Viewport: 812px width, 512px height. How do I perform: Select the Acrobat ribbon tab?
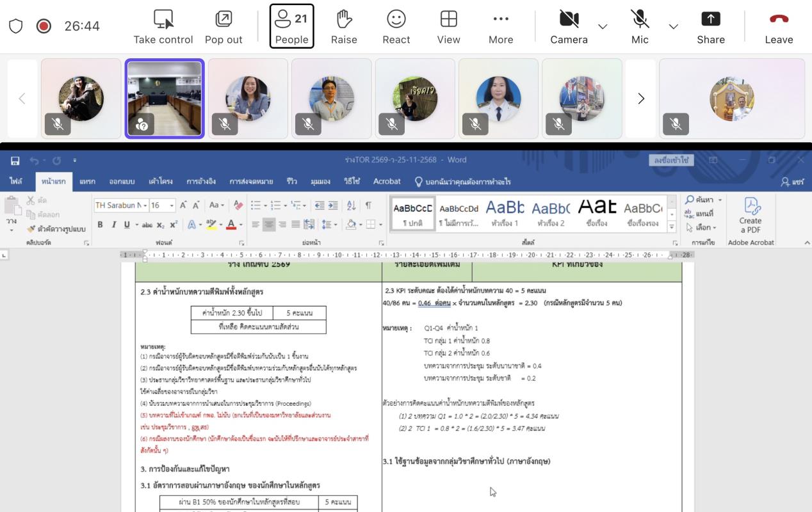[x=387, y=182]
